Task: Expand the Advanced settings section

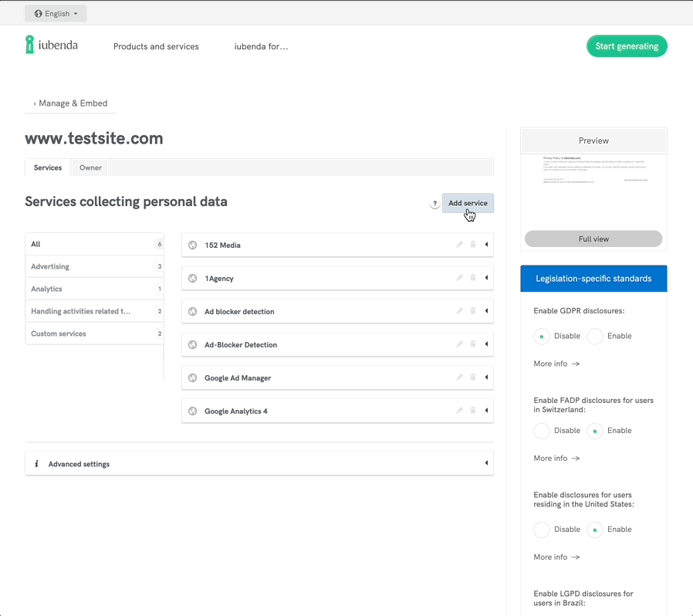Action: (x=486, y=463)
